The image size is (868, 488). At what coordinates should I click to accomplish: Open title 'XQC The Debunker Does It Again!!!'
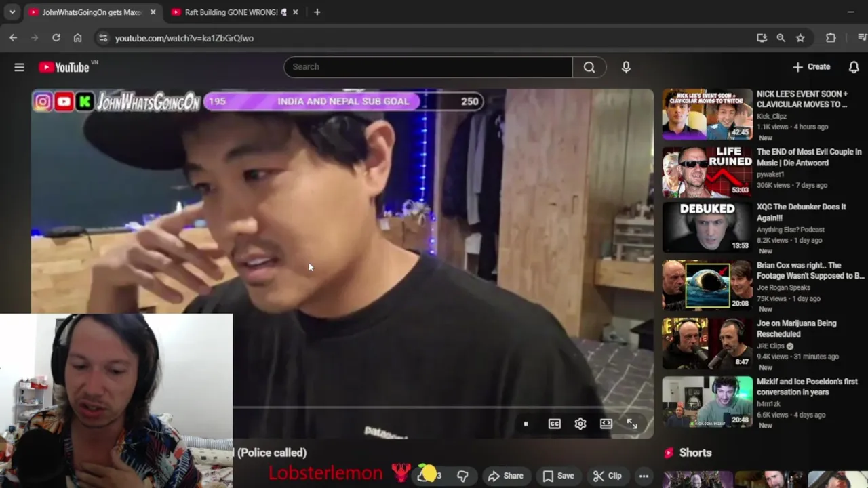coord(802,212)
